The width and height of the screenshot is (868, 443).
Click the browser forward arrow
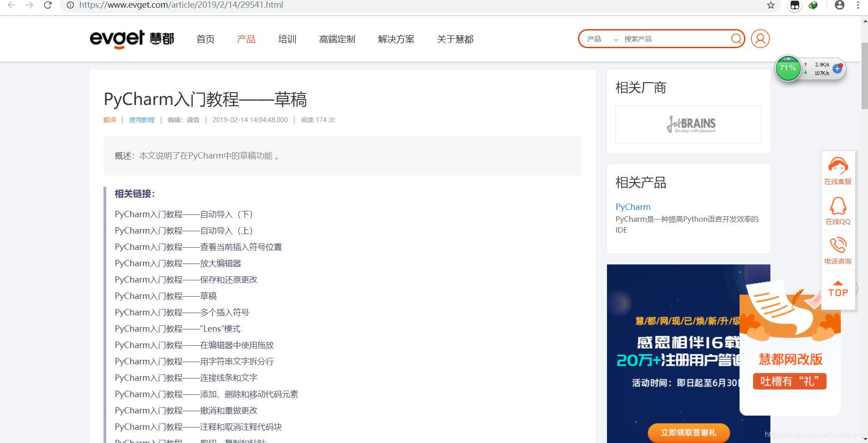[30, 5]
